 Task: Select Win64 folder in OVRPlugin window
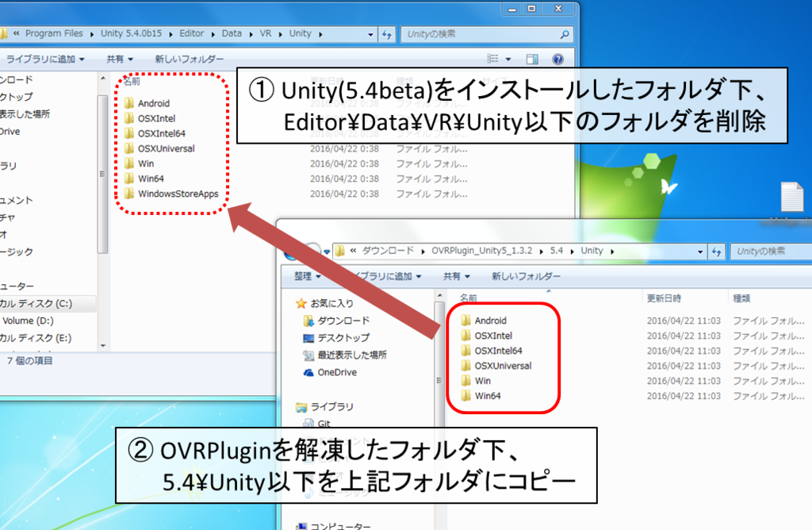click(481, 395)
